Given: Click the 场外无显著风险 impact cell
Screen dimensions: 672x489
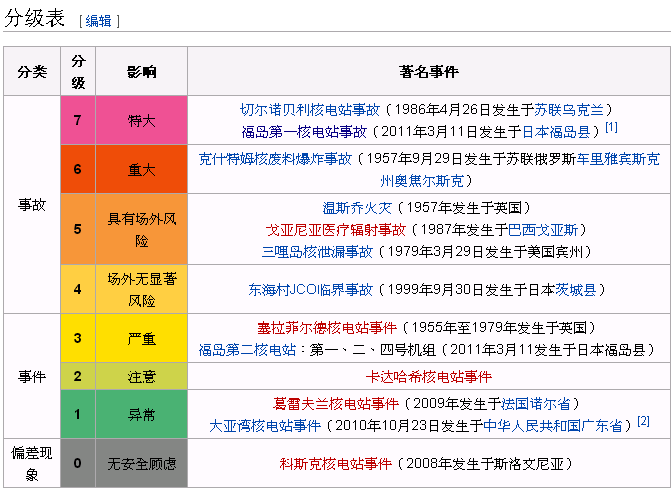Looking at the screenshot, I should point(141,289).
